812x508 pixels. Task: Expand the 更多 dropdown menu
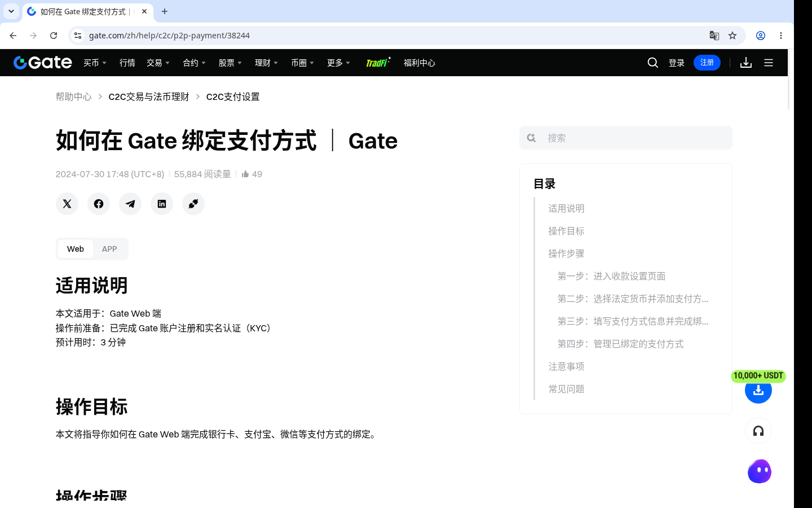tap(339, 63)
